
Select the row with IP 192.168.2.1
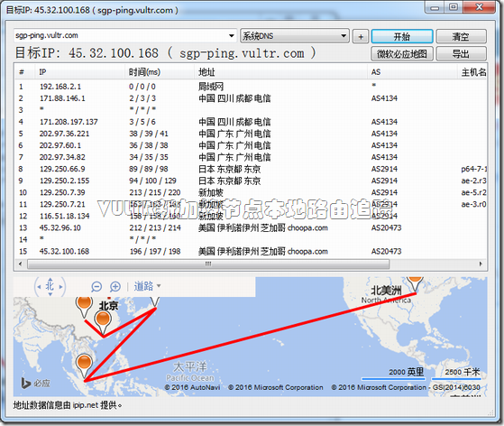pyautogui.click(x=251, y=87)
